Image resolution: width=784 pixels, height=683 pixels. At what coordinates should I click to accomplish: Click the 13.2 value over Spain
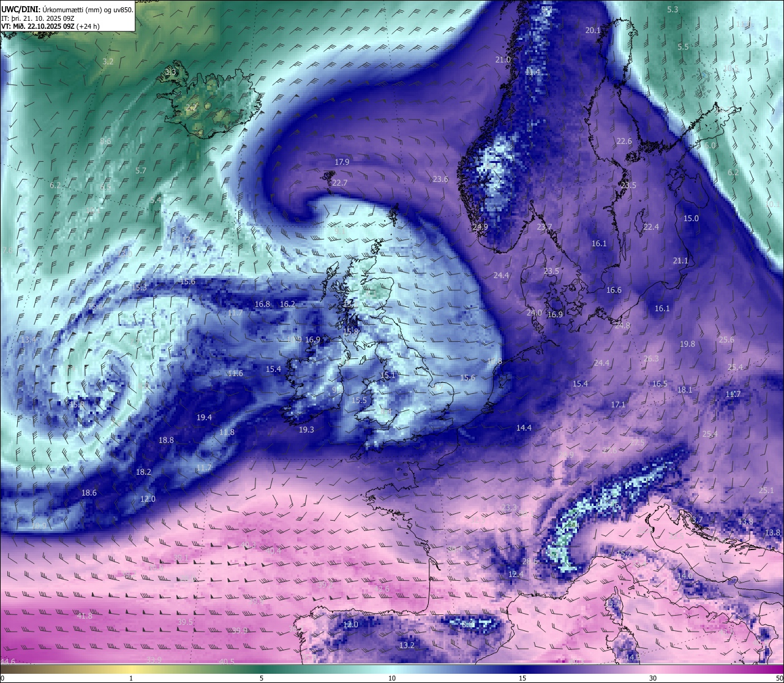pos(407,645)
